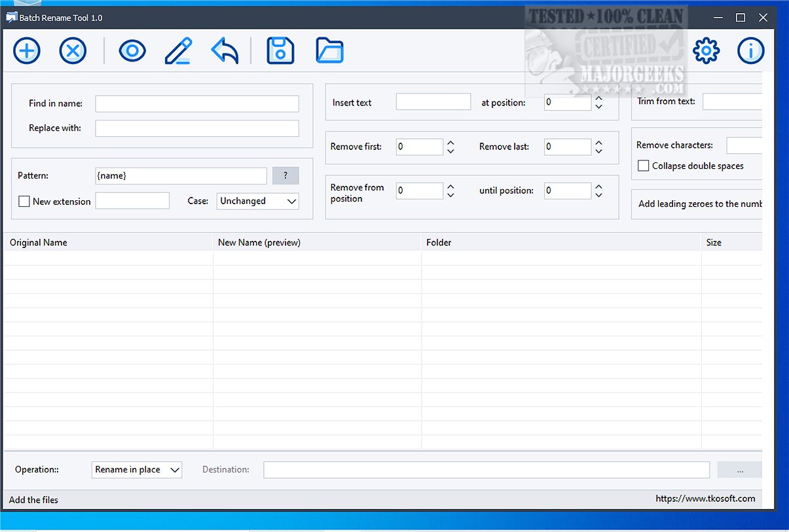Click the Remove first number field
The width and height of the screenshot is (789, 532).
(420, 147)
